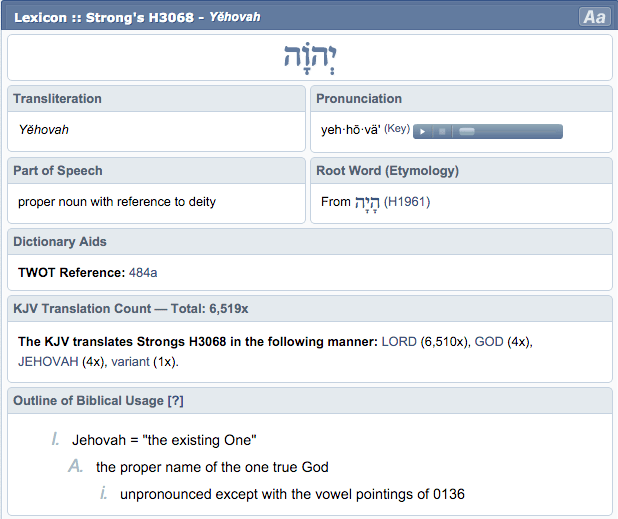Screen dimensions: 618x519
Task: Click the Lexicon Strong's H3068 title bar
Action: pos(150,17)
